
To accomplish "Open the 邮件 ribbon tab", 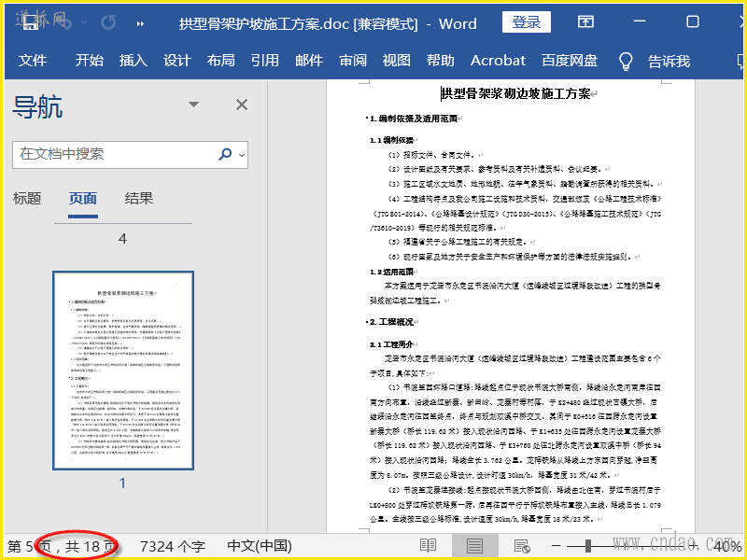I will click(x=309, y=61).
